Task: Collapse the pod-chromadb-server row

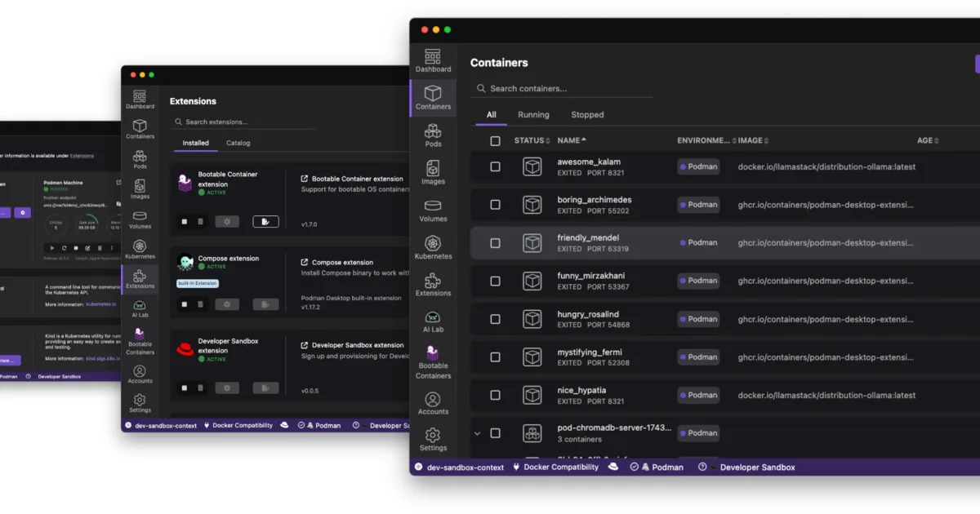Action: [478, 433]
